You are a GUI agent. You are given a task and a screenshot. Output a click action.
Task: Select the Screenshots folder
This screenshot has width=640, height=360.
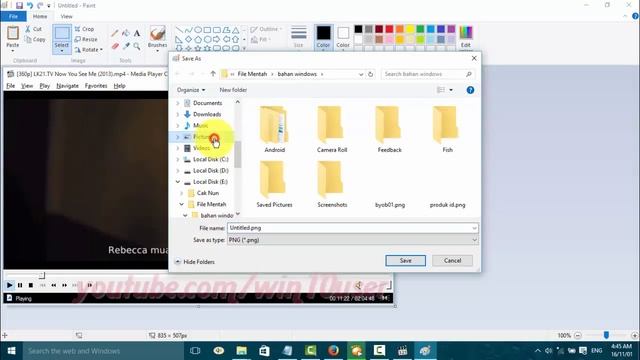coord(332,184)
